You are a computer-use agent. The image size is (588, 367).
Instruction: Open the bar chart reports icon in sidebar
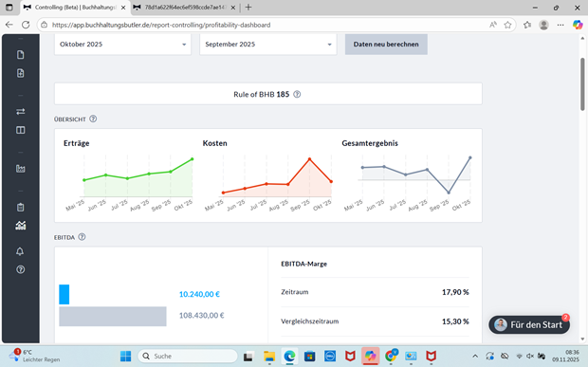pyautogui.click(x=21, y=169)
